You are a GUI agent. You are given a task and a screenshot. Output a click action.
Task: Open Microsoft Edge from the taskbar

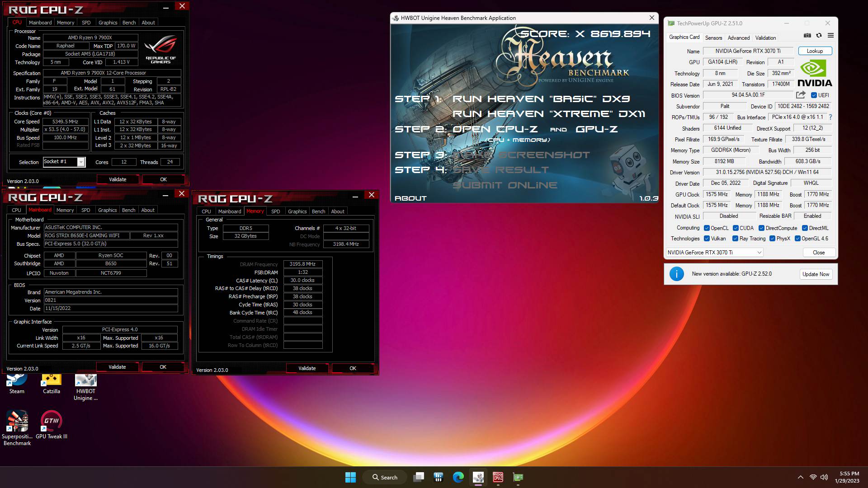point(458,477)
